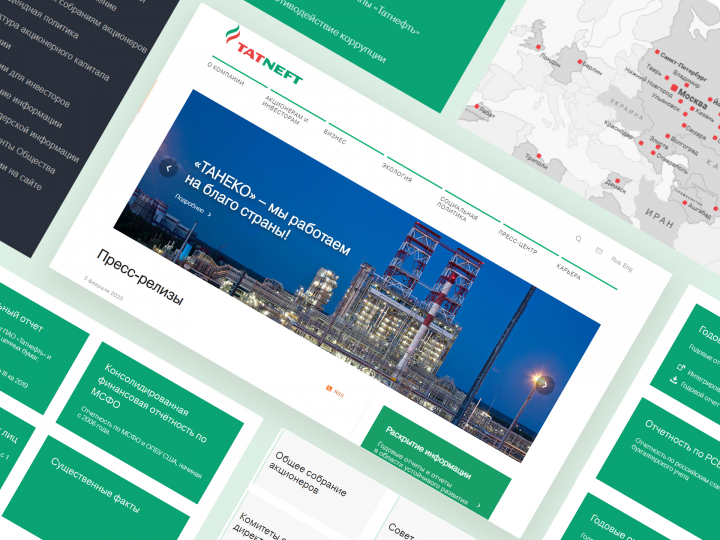
Task: Select Триполи marker on map
Action: (539, 156)
